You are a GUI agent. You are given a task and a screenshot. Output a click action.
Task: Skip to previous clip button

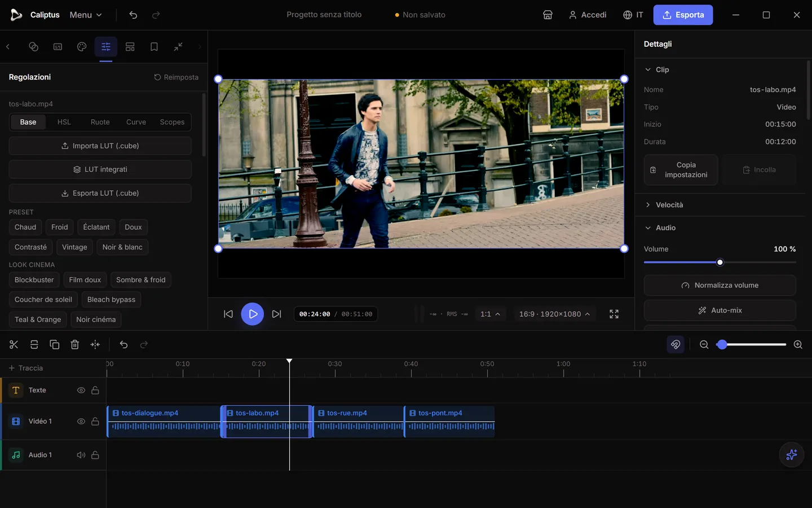click(x=228, y=314)
